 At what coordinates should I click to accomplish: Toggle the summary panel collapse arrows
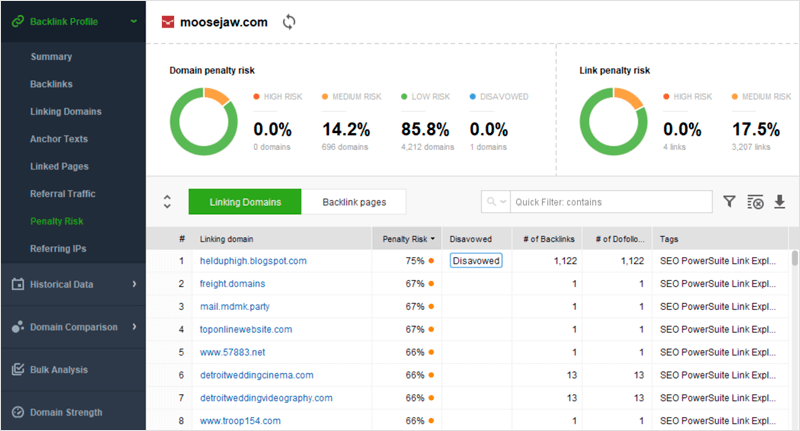point(167,202)
